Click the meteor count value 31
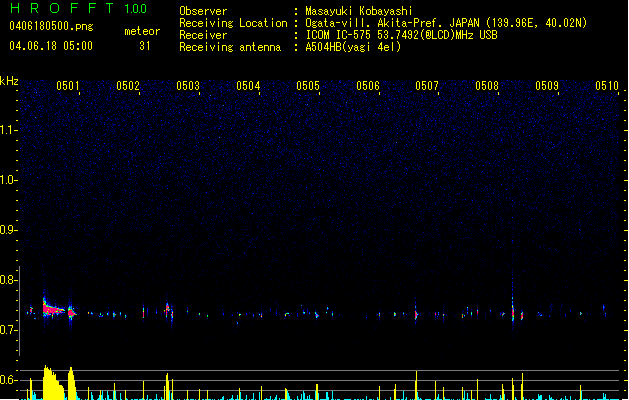This screenshot has height=400, width=629. tap(145, 46)
